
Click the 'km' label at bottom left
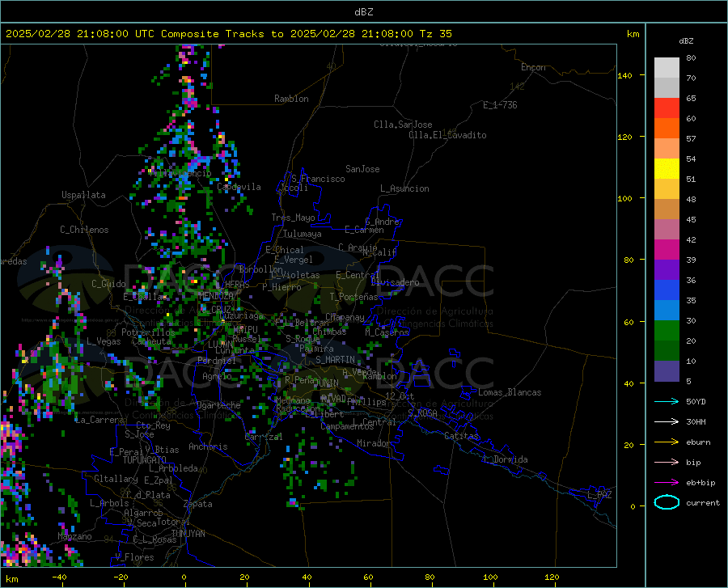(x=12, y=579)
